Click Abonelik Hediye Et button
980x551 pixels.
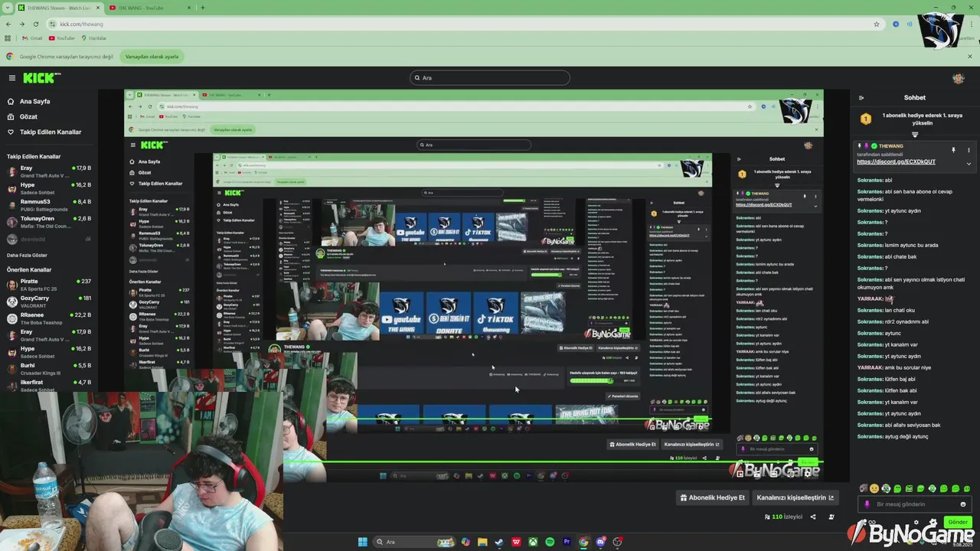coord(712,497)
